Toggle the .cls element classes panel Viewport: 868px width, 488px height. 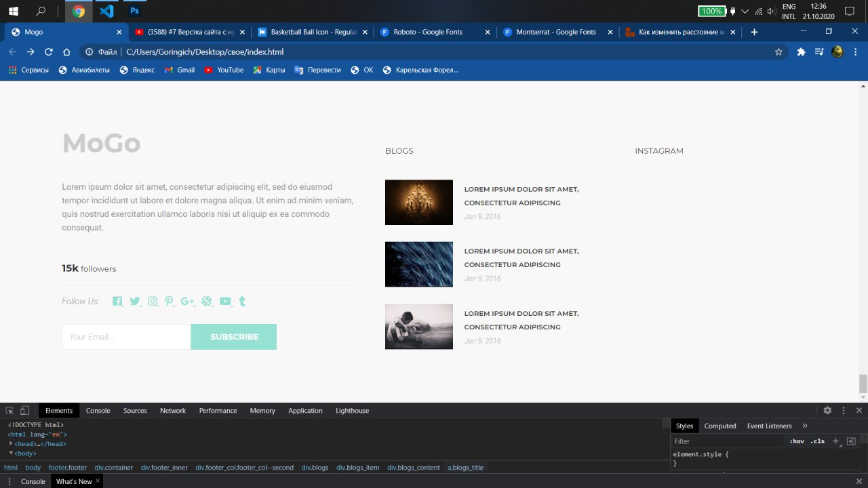pos(817,441)
